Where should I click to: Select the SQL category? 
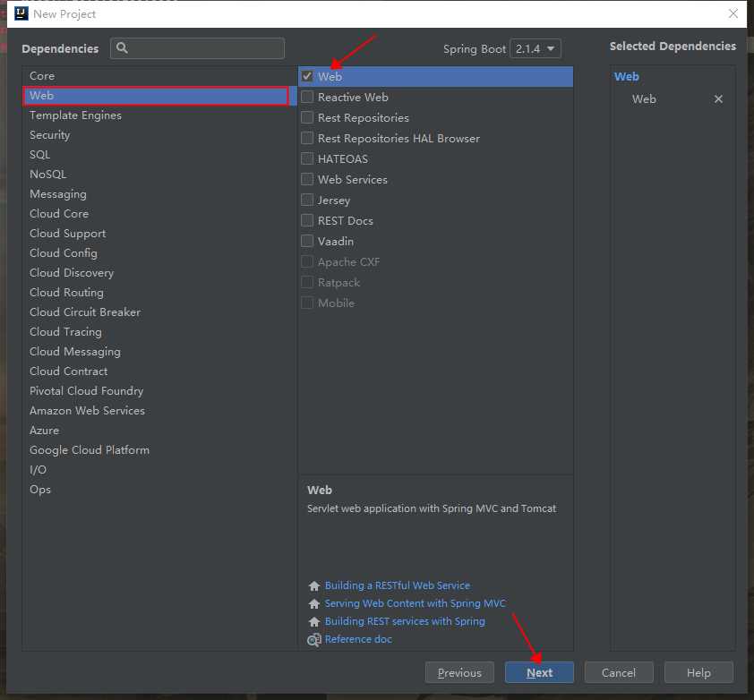[x=159, y=155]
